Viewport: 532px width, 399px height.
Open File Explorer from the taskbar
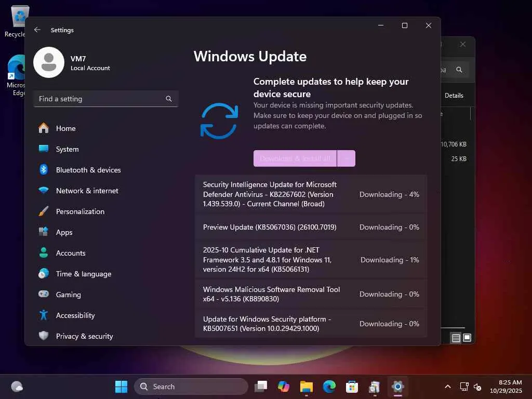[x=307, y=387]
